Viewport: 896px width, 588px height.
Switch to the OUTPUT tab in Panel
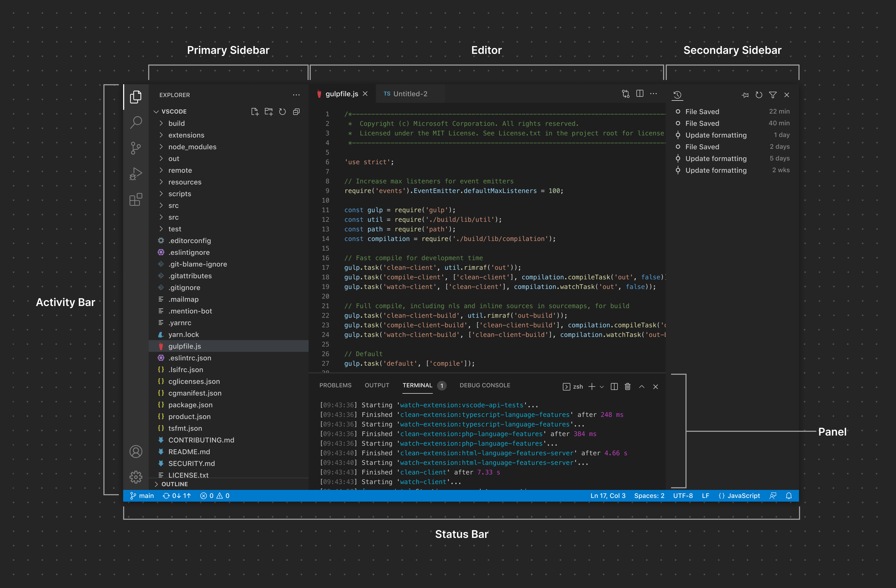click(x=377, y=385)
